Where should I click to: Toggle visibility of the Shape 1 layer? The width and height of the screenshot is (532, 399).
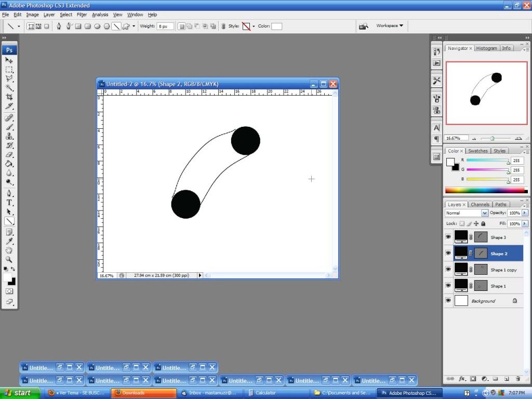point(448,286)
